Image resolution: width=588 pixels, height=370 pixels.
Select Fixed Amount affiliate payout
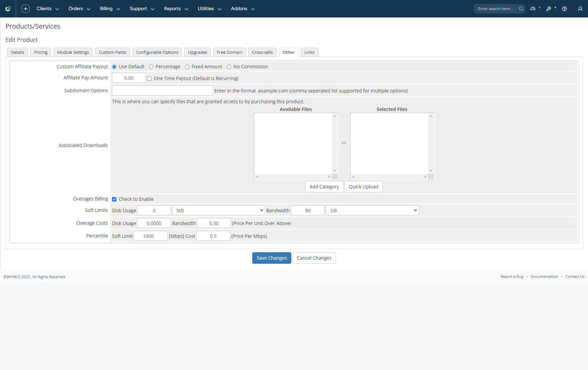[x=187, y=67]
